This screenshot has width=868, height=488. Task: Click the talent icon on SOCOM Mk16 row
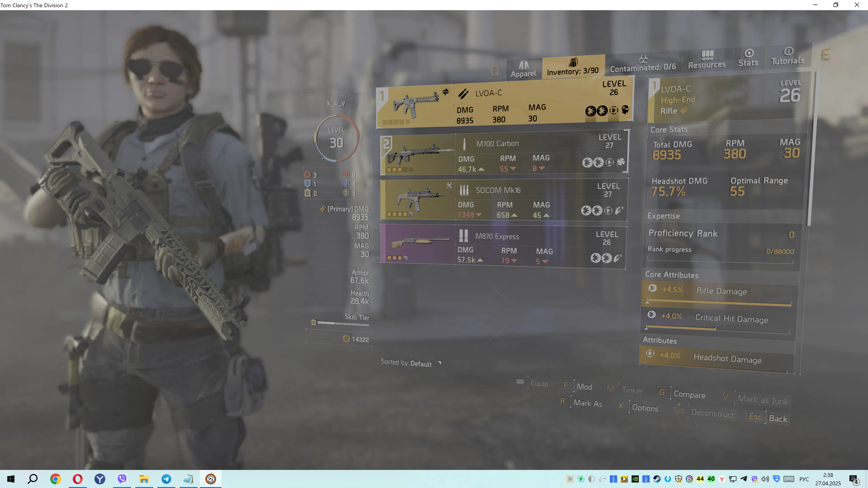pyautogui.click(x=619, y=211)
